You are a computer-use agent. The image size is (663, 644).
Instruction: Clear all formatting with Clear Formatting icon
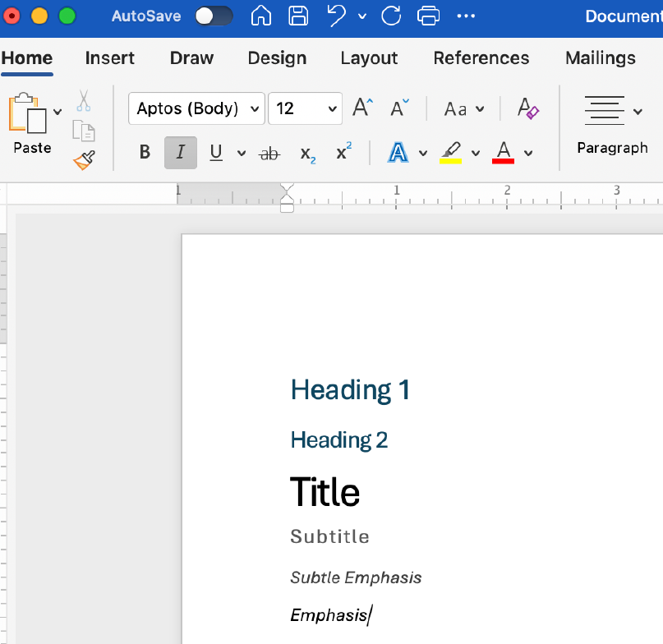528,109
